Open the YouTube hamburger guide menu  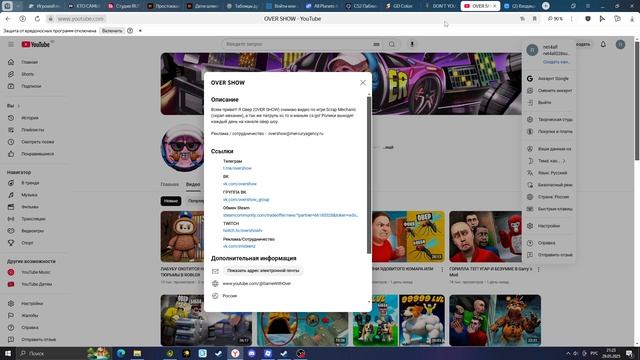coord(11,44)
